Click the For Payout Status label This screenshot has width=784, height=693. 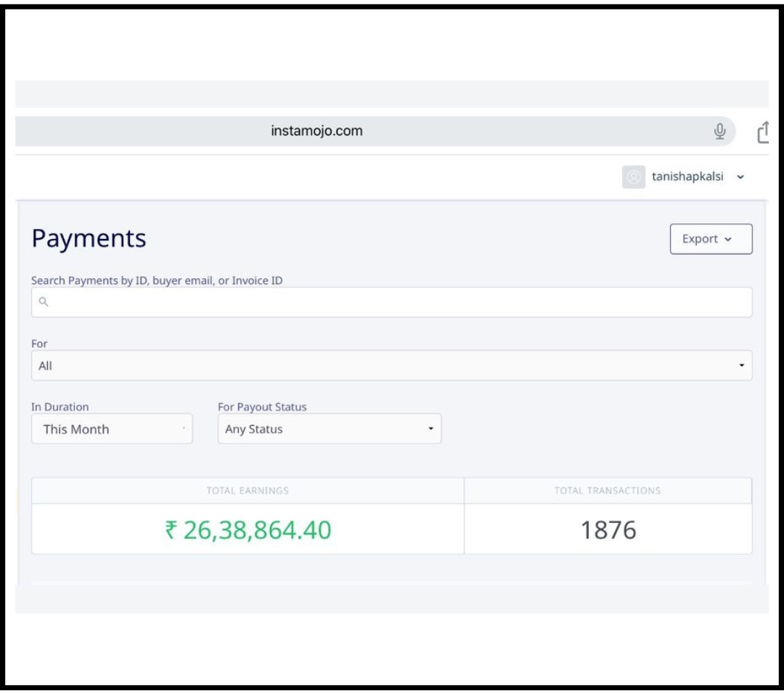point(262,407)
